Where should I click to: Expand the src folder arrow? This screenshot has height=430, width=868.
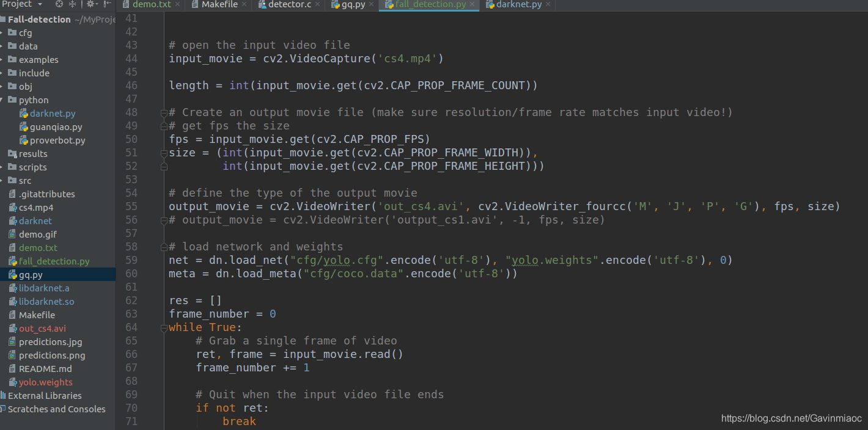(x=2, y=181)
